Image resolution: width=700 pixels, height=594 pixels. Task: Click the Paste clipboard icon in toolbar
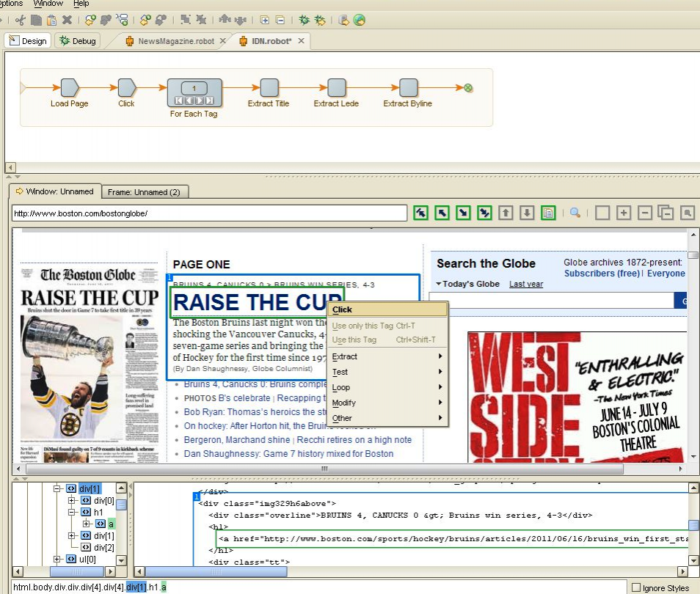pyautogui.click(x=52, y=20)
